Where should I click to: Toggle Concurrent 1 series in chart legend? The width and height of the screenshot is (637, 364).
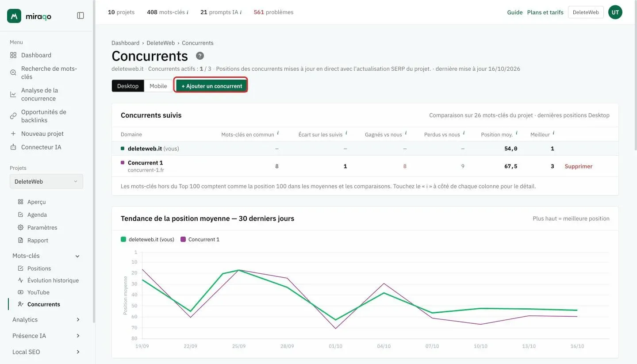200,239
